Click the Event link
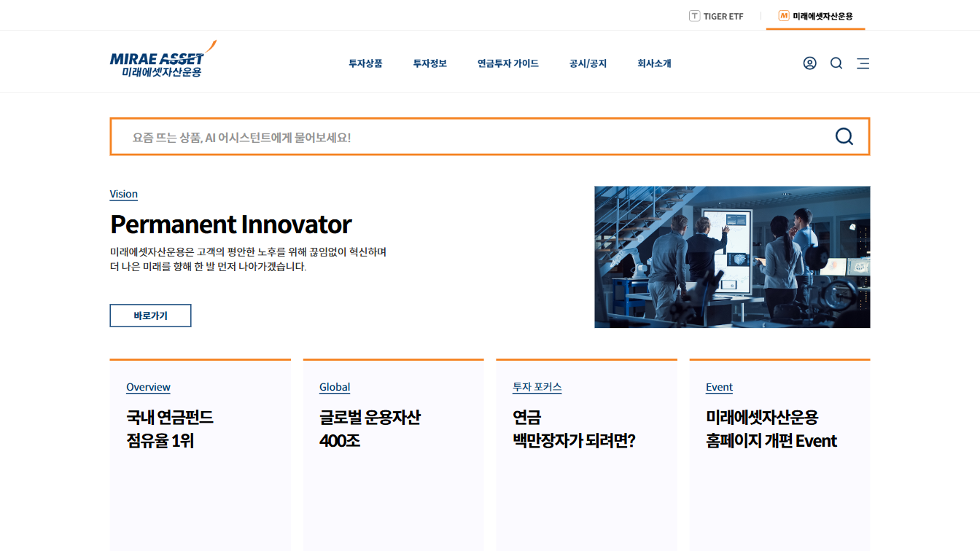The width and height of the screenshot is (980, 551). (x=719, y=387)
